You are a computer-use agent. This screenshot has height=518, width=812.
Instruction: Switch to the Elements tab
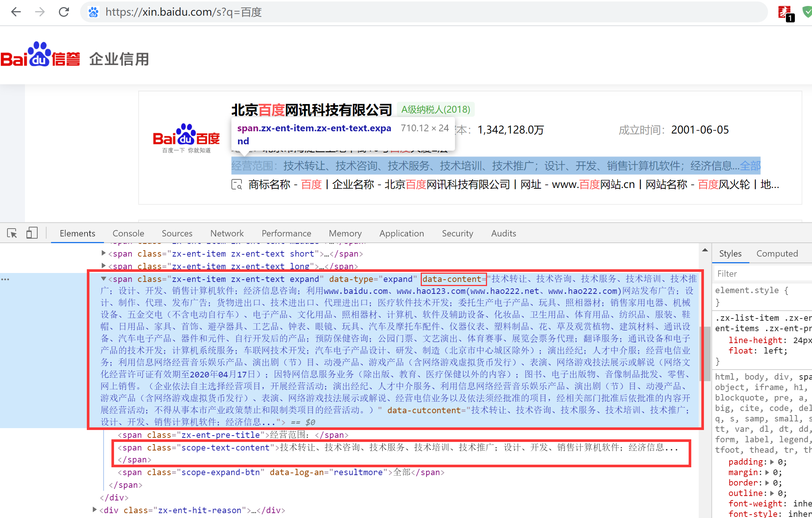(x=78, y=233)
